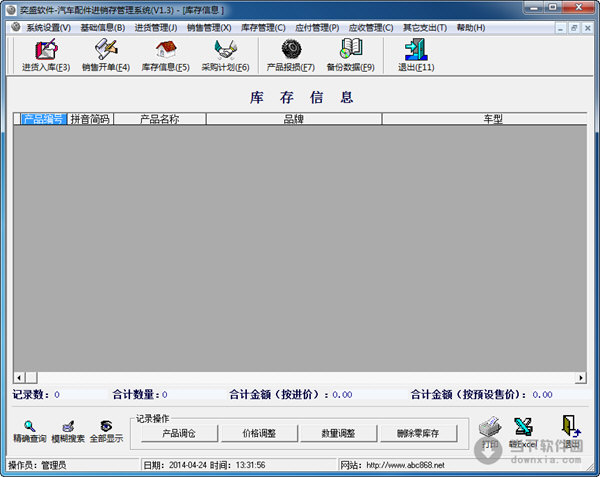
Task: Click the 备份数据 backup data icon
Action: click(x=350, y=50)
